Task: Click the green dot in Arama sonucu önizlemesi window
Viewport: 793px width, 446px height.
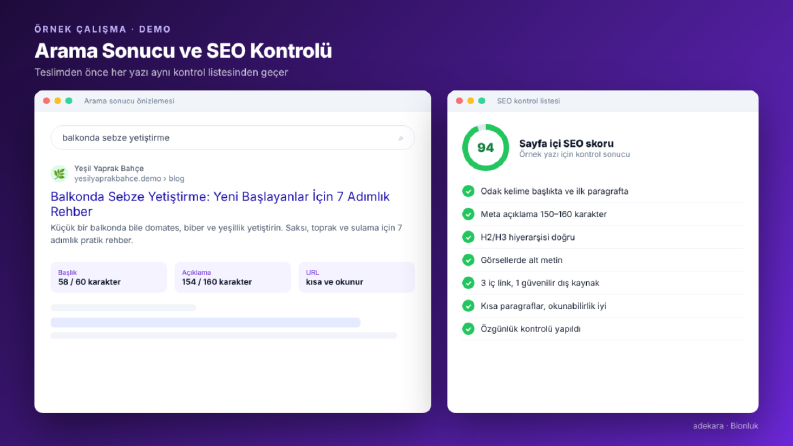Action: pyautogui.click(x=69, y=101)
